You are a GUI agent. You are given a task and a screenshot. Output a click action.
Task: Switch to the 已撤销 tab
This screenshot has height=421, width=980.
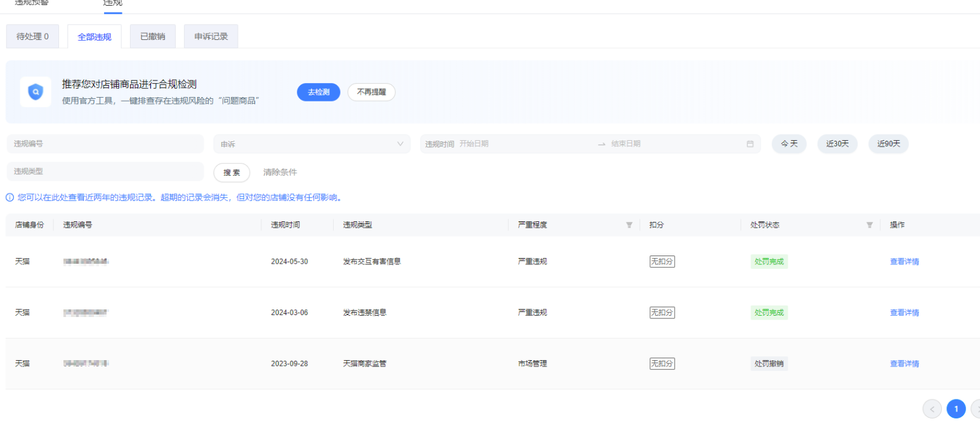click(152, 37)
